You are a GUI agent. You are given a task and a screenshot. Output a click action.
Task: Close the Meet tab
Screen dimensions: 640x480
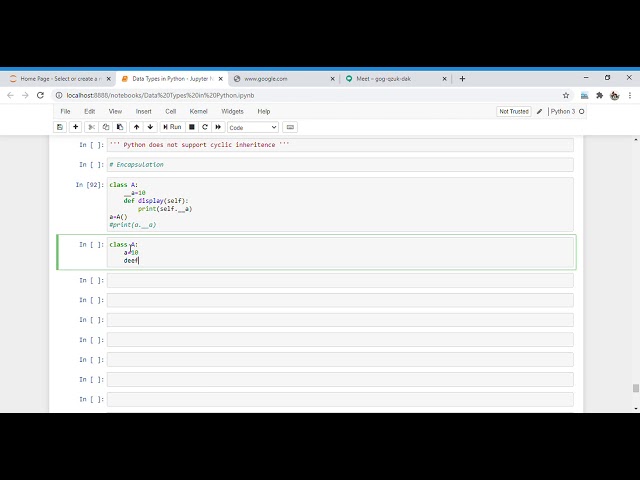[x=444, y=79]
